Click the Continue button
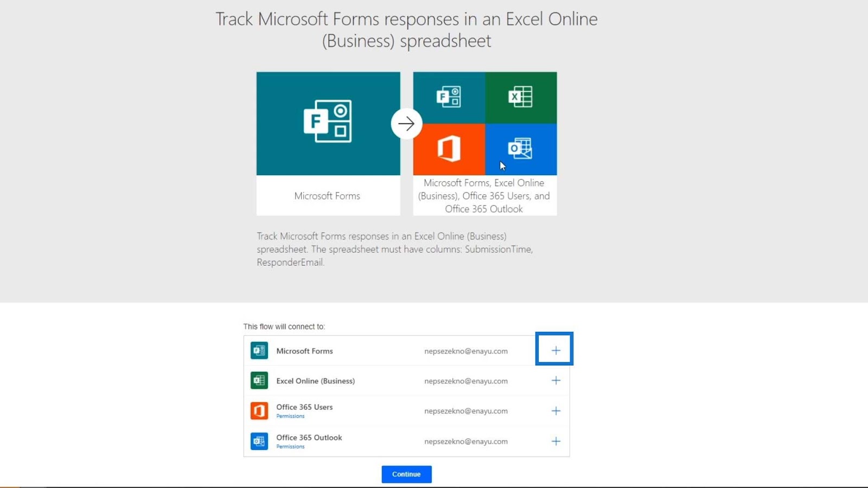Viewport: 868px width, 488px height. click(406, 474)
